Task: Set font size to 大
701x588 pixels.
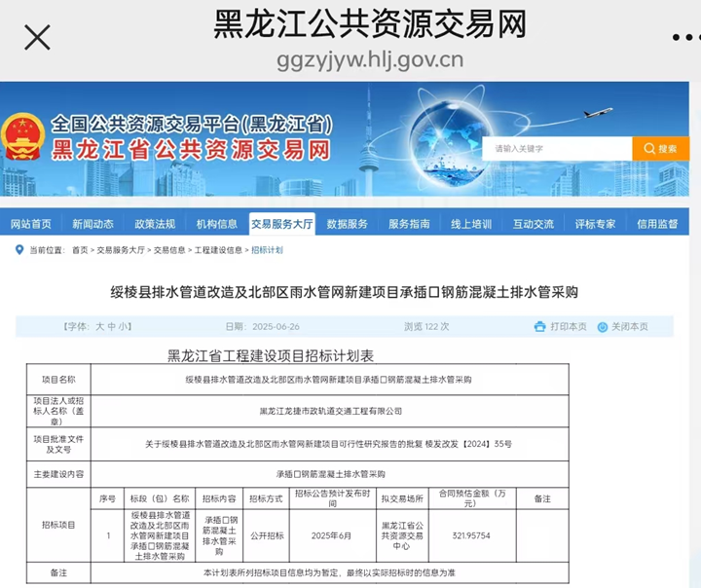Action: tap(99, 327)
